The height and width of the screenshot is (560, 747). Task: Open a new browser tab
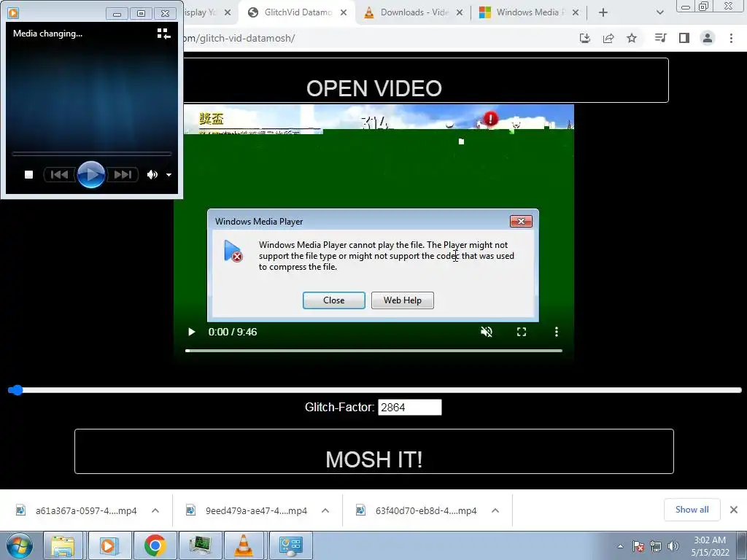coord(603,13)
